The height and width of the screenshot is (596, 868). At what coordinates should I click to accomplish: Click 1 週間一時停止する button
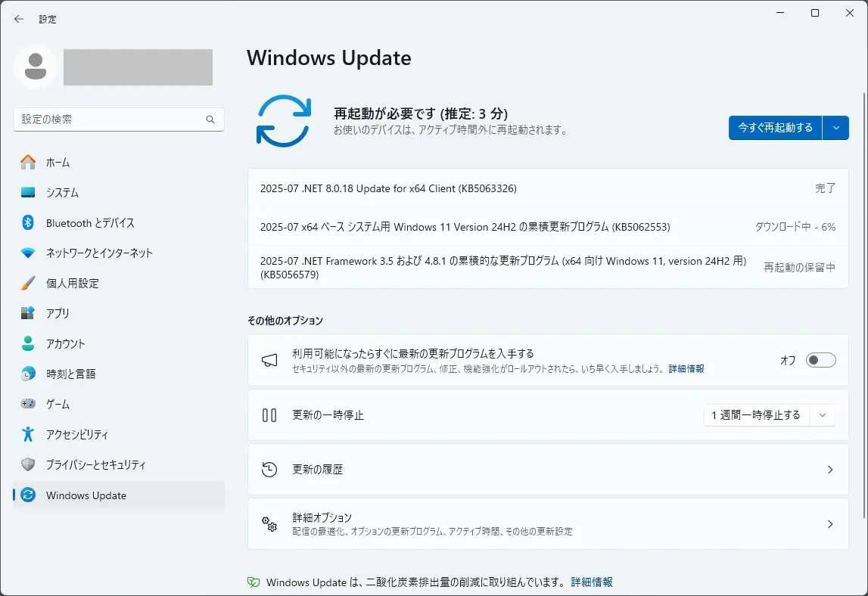756,415
